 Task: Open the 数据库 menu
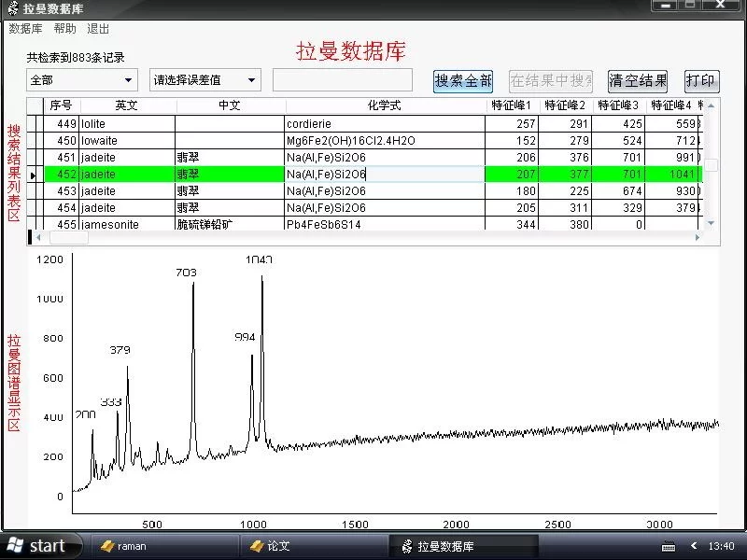pos(25,29)
